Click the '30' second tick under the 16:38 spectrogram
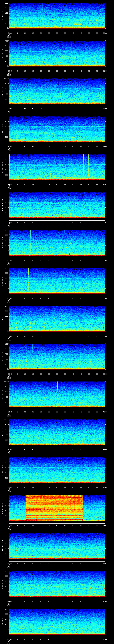Screen dimensions: 114x644 [57, 374]
